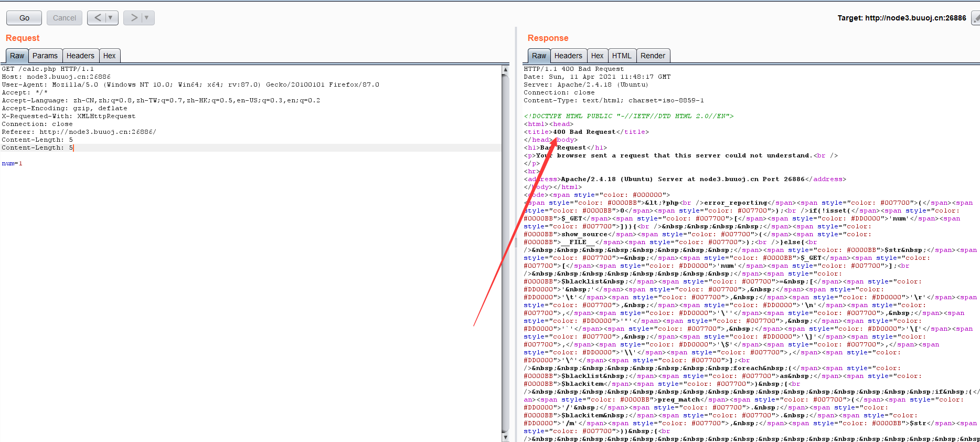This screenshot has width=980, height=442.
Task: Open the back history dropdown arrow
Action: click(x=111, y=18)
